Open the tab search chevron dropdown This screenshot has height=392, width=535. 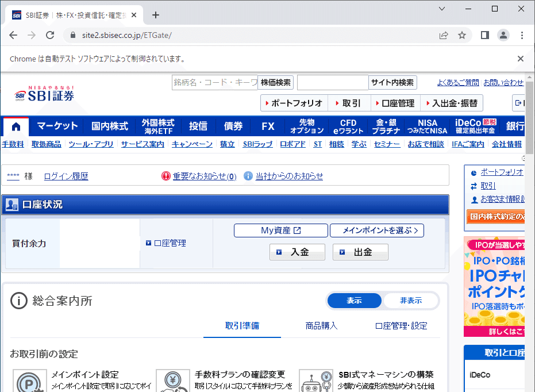coord(442,9)
